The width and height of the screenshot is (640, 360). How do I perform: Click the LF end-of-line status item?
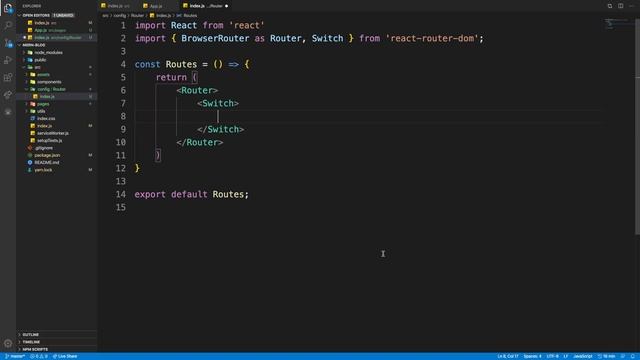tap(566, 356)
